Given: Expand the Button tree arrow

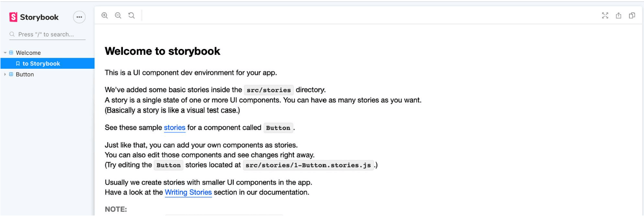Looking at the screenshot, I should coord(5,75).
